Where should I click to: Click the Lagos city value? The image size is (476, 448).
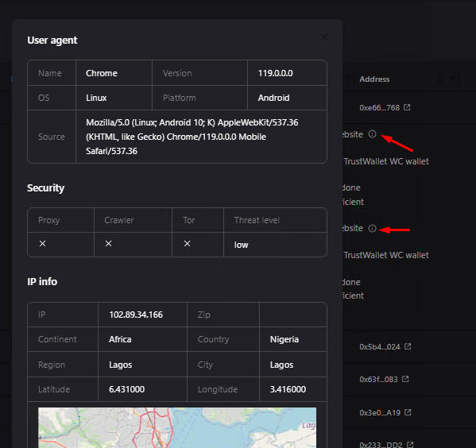click(281, 365)
